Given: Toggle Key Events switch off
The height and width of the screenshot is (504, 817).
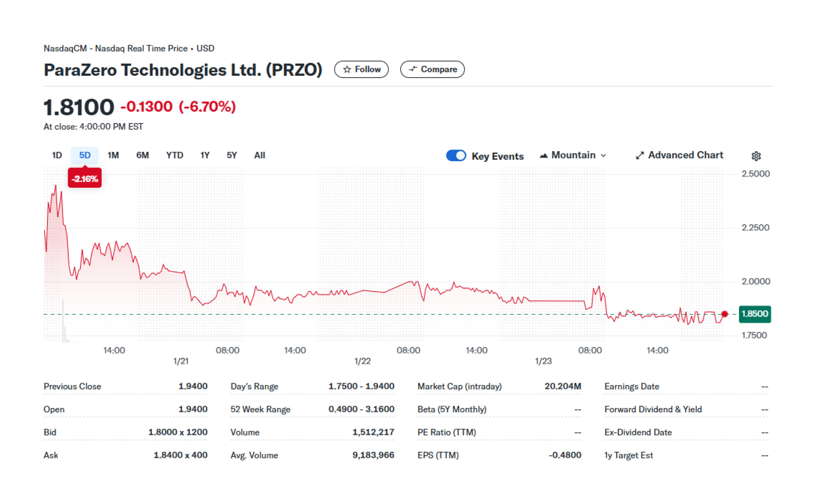Looking at the screenshot, I should point(456,156).
